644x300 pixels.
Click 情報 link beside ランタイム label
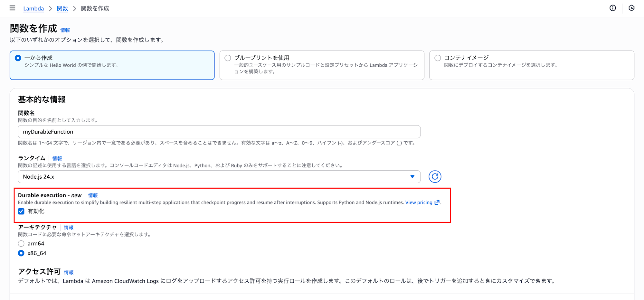coord(57,158)
